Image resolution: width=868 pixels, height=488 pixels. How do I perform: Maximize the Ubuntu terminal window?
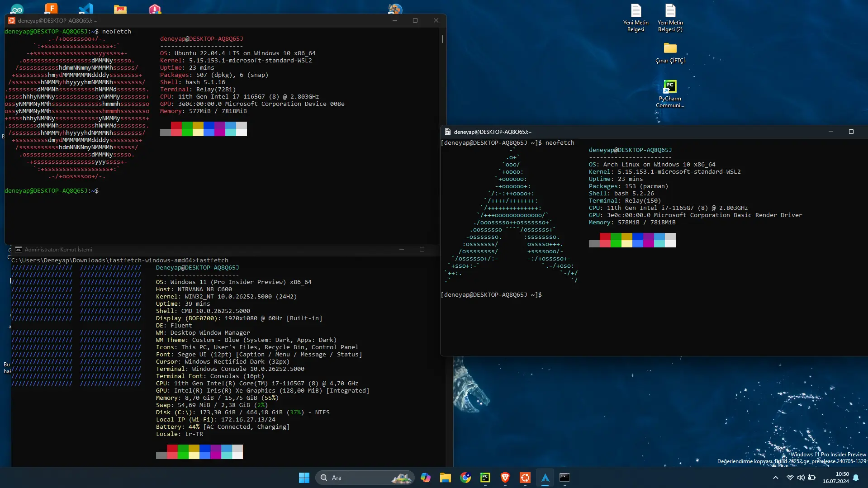[x=415, y=20]
